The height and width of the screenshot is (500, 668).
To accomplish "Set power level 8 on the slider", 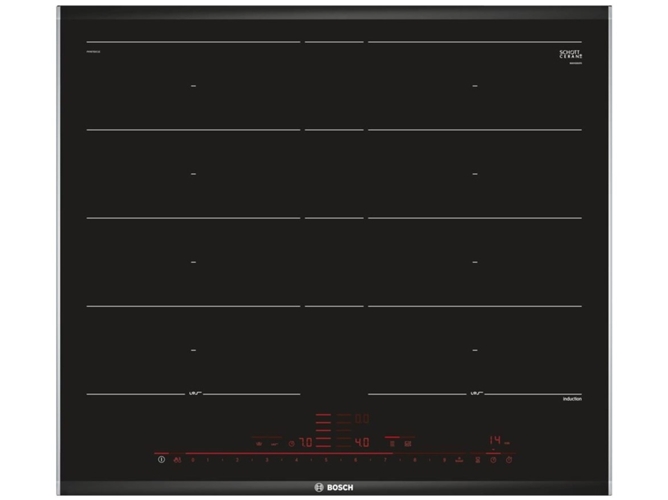I will [x=415, y=460].
